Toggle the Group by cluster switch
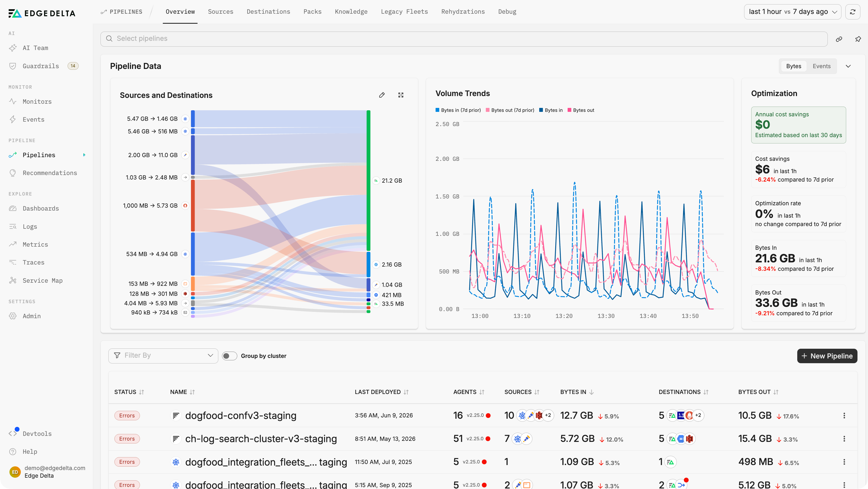The width and height of the screenshot is (868, 489). point(229,356)
